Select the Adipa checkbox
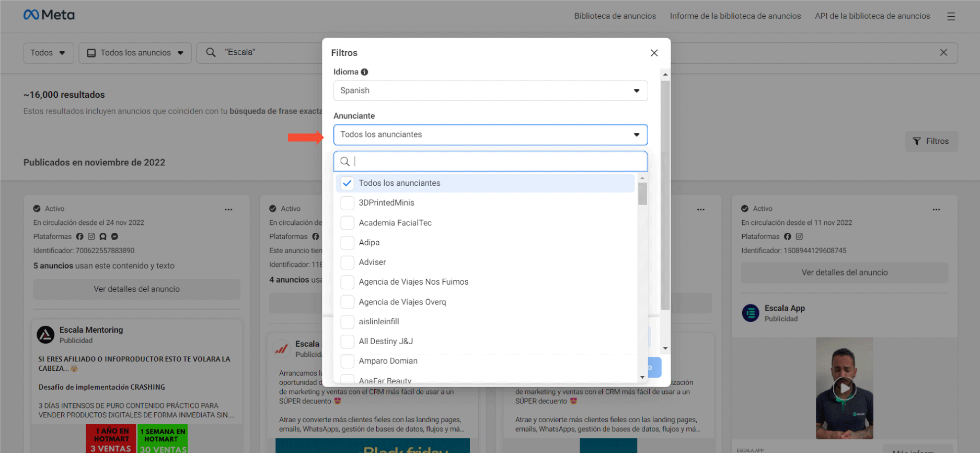The height and width of the screenshot is (453, 980). coord(347,243)
